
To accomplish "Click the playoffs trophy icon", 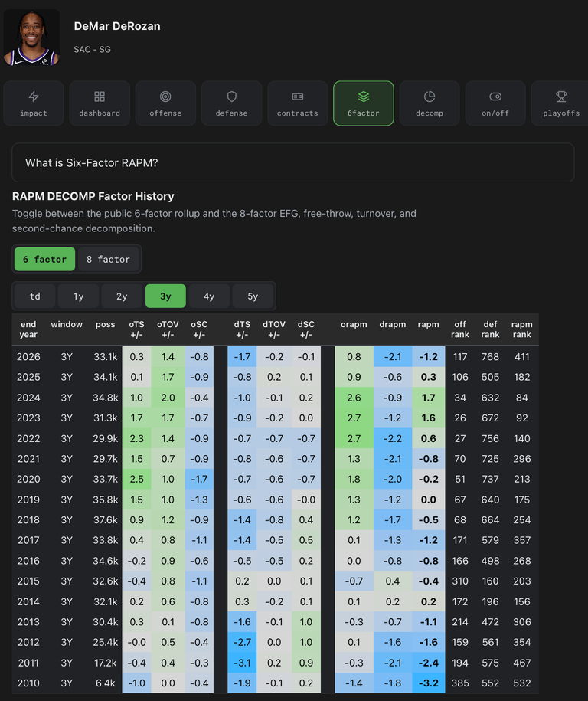I will [x=561, y=97].
